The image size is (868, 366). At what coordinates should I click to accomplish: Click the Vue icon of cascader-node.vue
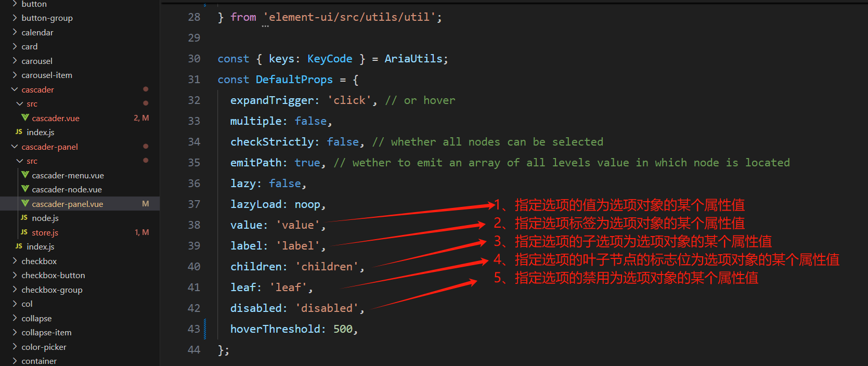tap(25, 189)
